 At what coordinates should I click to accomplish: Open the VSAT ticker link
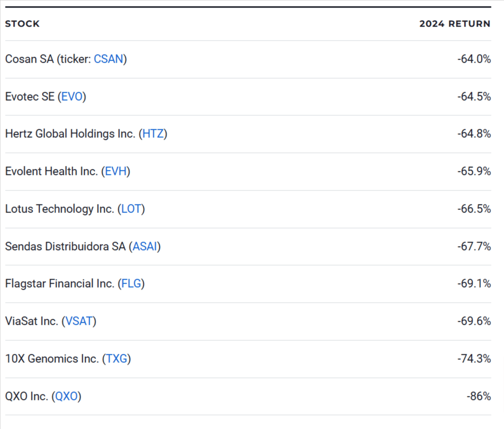click(79, 321)
